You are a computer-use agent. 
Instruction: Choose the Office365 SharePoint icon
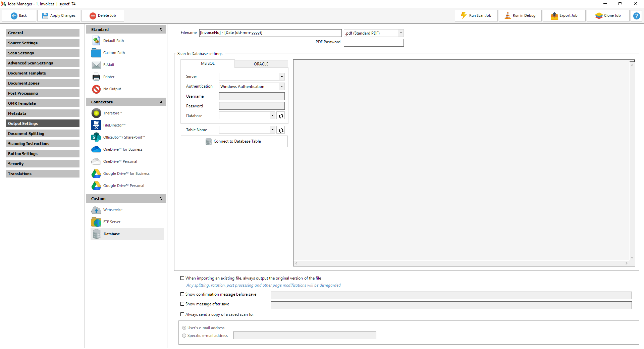96,138
